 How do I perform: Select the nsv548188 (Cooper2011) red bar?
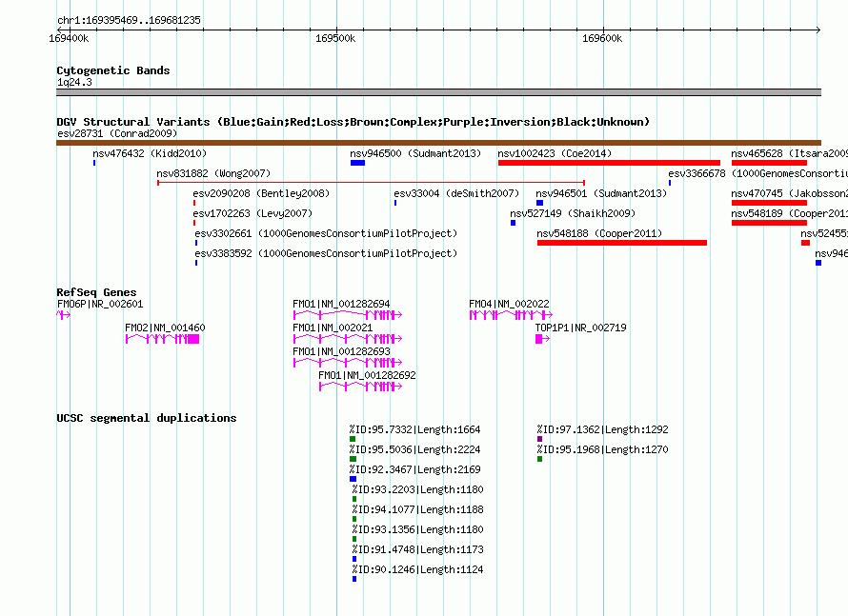622,243
